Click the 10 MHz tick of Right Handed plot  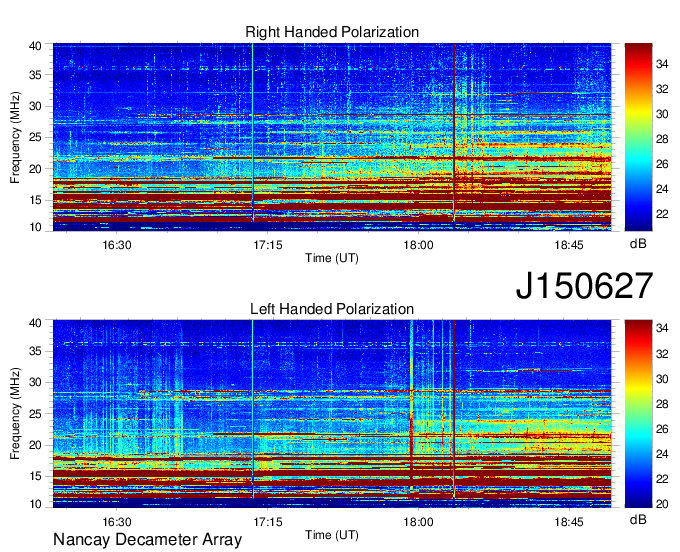click(x=35, y=227)
